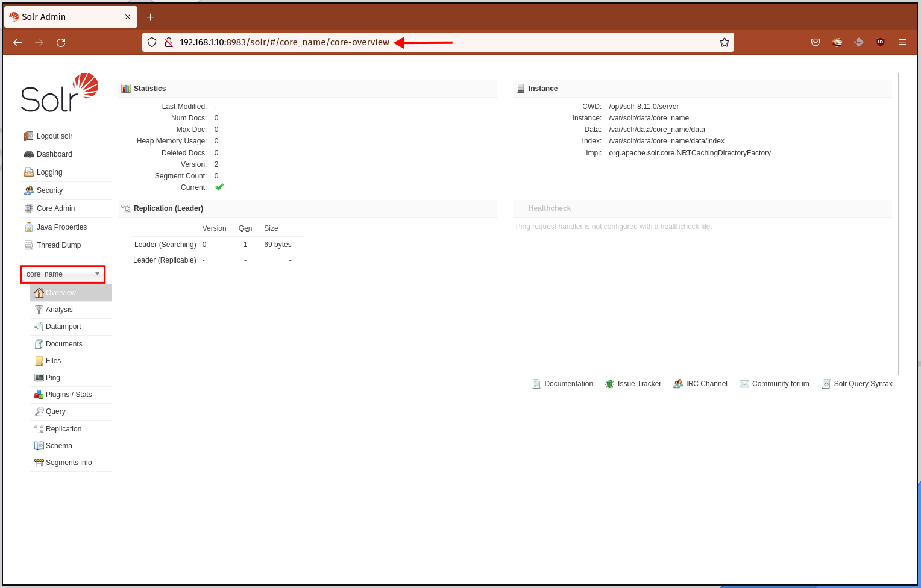
Task: Select the Analysis menu label
Action: (x=59, y=310)
